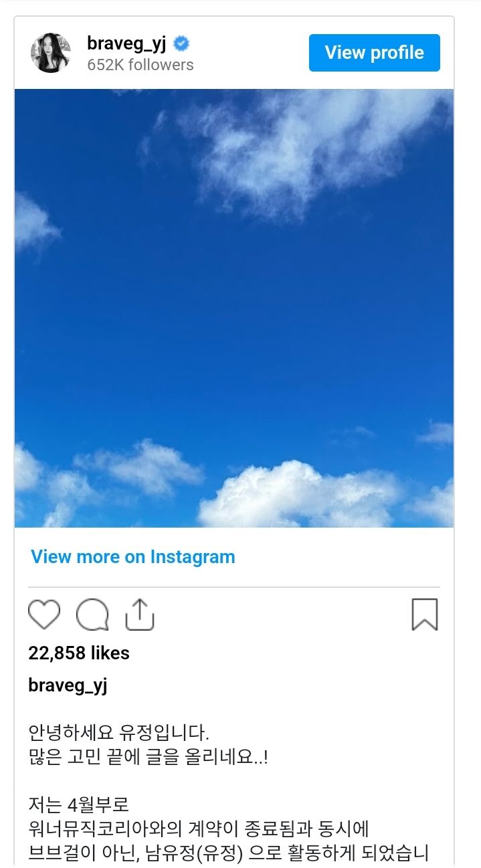Tap the share arrow icon
The height and width of the screenshot is (868, 481).
click(x=140, y=614)
